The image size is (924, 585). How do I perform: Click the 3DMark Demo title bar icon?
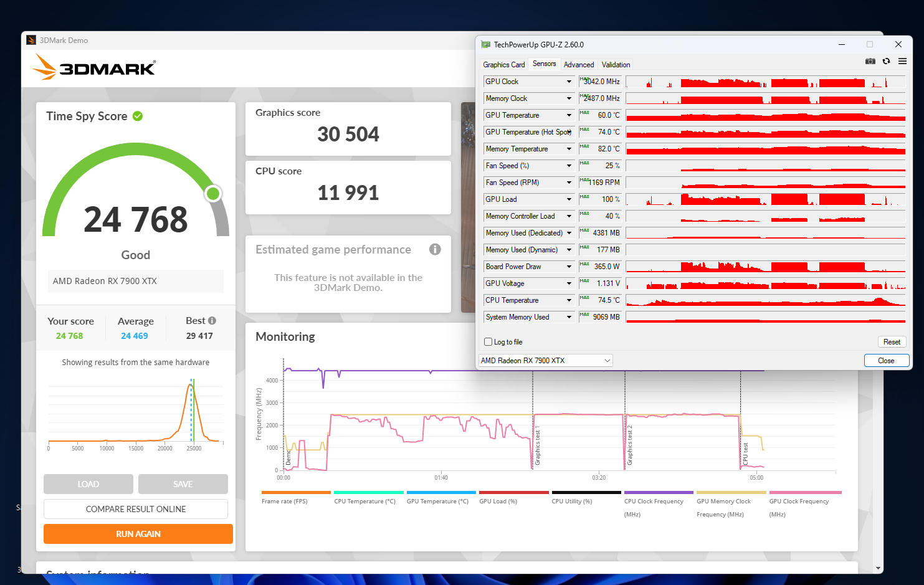(31, 40)
